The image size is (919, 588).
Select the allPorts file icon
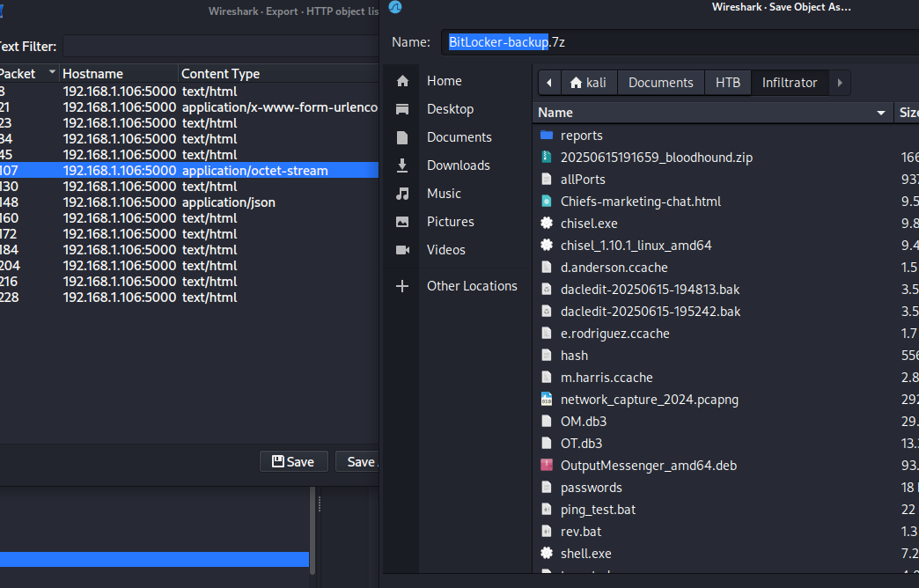tap(547, 180)
